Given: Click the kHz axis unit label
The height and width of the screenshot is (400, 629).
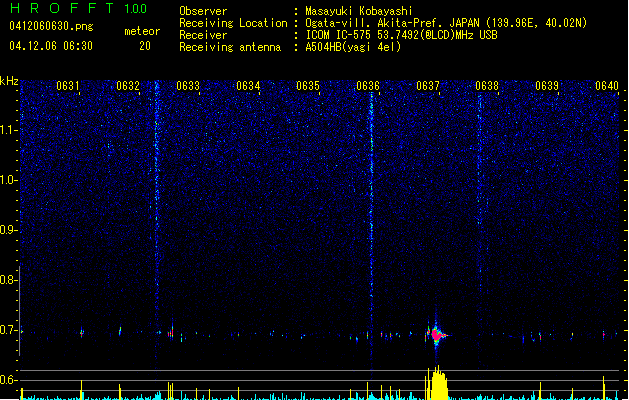Looking at the screenshot, I should (x=9, y=81).
